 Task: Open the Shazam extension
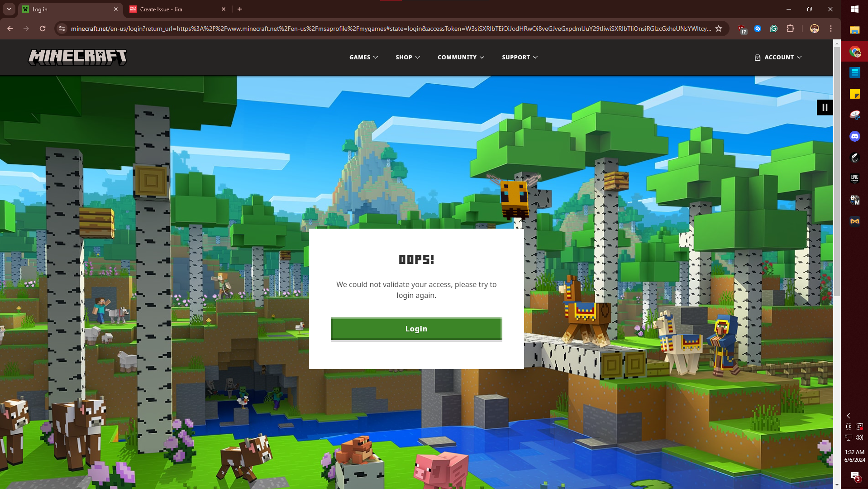(x=758, y=29)
